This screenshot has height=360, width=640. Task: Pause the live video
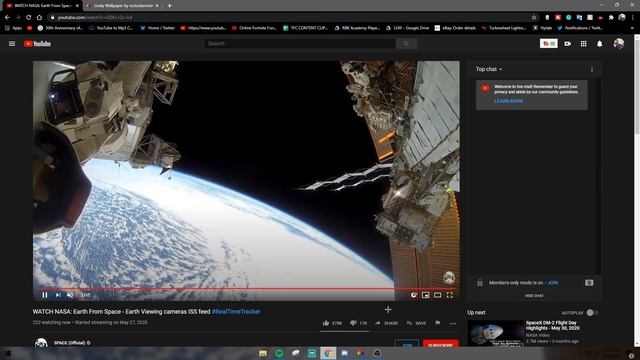pos(45,295)
